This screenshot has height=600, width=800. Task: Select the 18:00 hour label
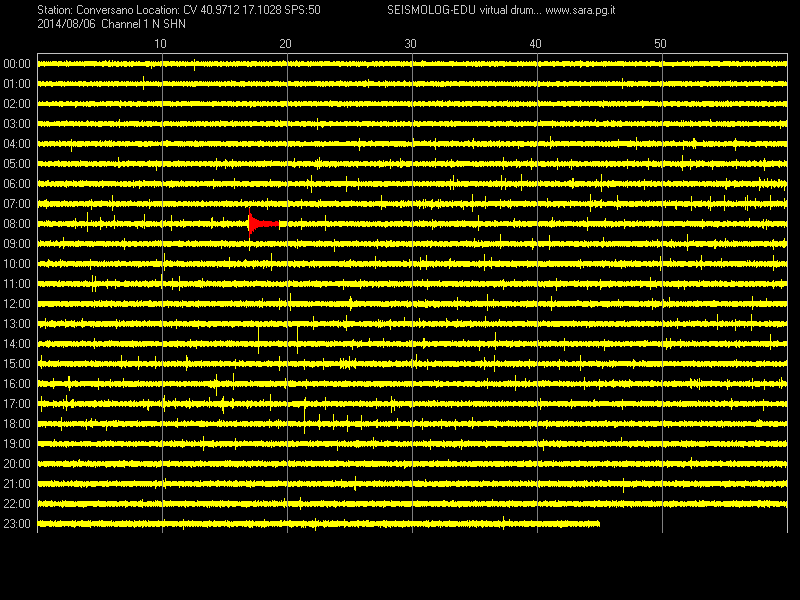(x=17, y=424)
